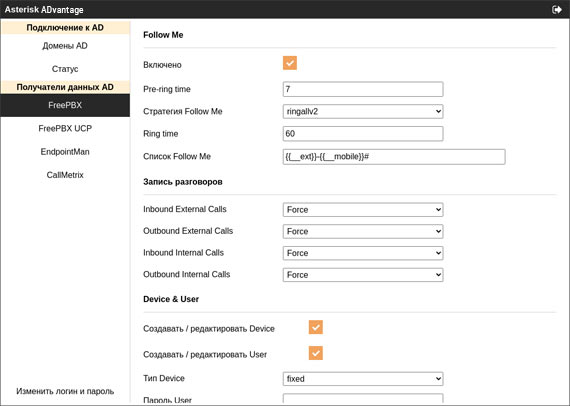Image resolution: width=570 pixels, height=406 pixels.
Task: Select CallMetrix in the sidebar
Action: tap(65, 175)
